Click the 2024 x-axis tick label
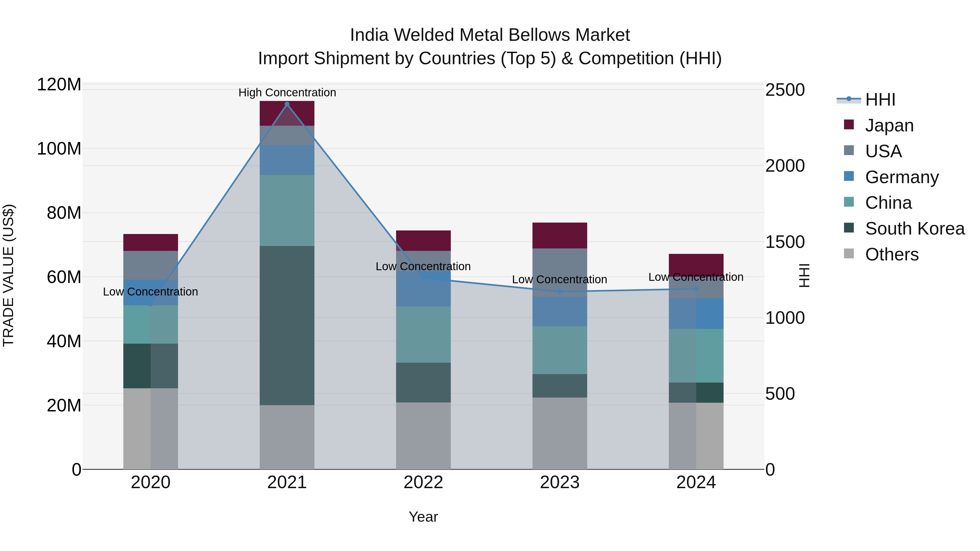This screenshot has width=980, height=551. (696, 482)
